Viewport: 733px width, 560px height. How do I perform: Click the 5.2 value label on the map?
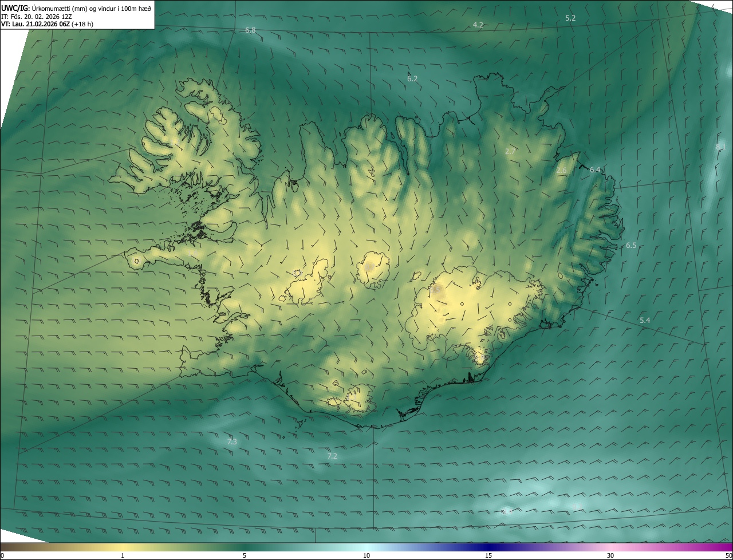570,18
